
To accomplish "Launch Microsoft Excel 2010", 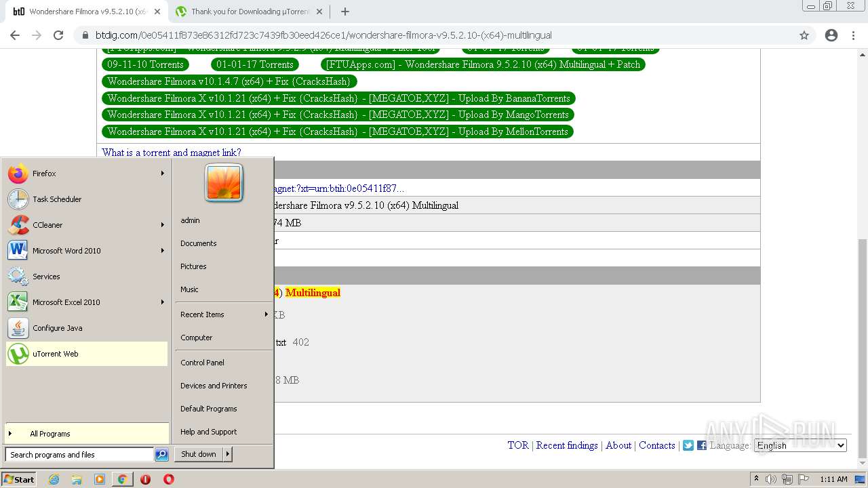I will [85, 302].
